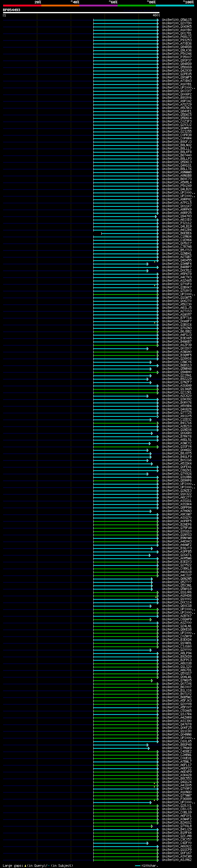Click the purple ~60% color legend bar
Viewport: 197px width, 868px height.
click(98, 6)
